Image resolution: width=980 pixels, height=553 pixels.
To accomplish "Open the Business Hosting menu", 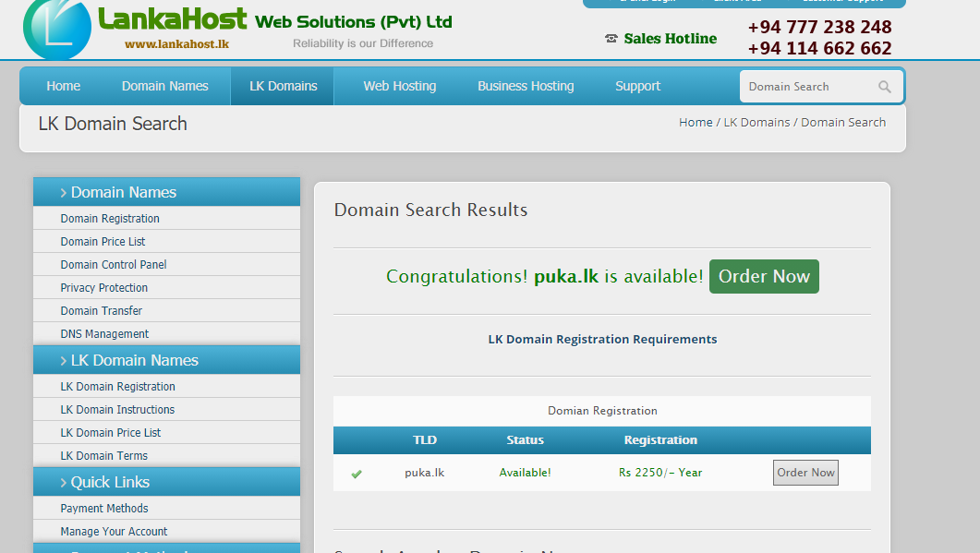I will (526, 86).
